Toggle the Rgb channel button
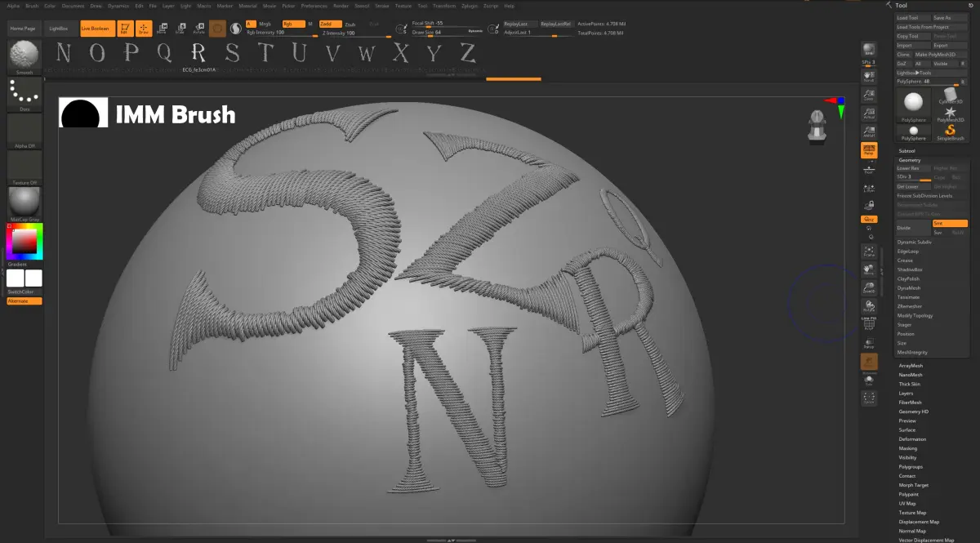980x543 pixels. 293,24
